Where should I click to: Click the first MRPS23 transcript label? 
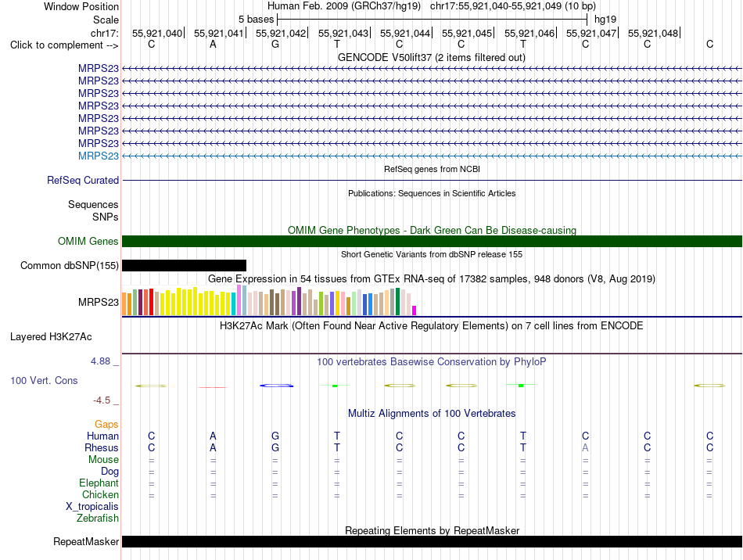coord(99,68)
